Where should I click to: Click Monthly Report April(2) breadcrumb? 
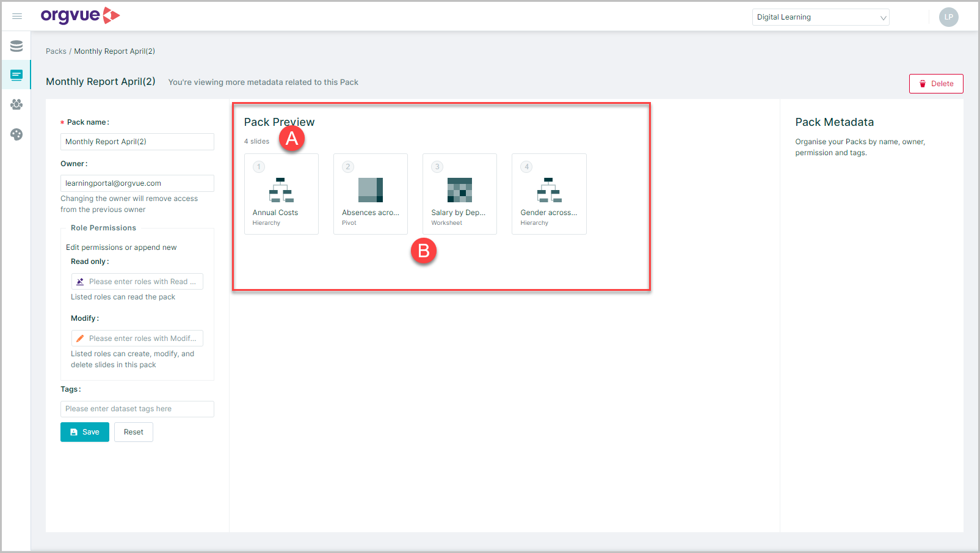pos(115,51)
